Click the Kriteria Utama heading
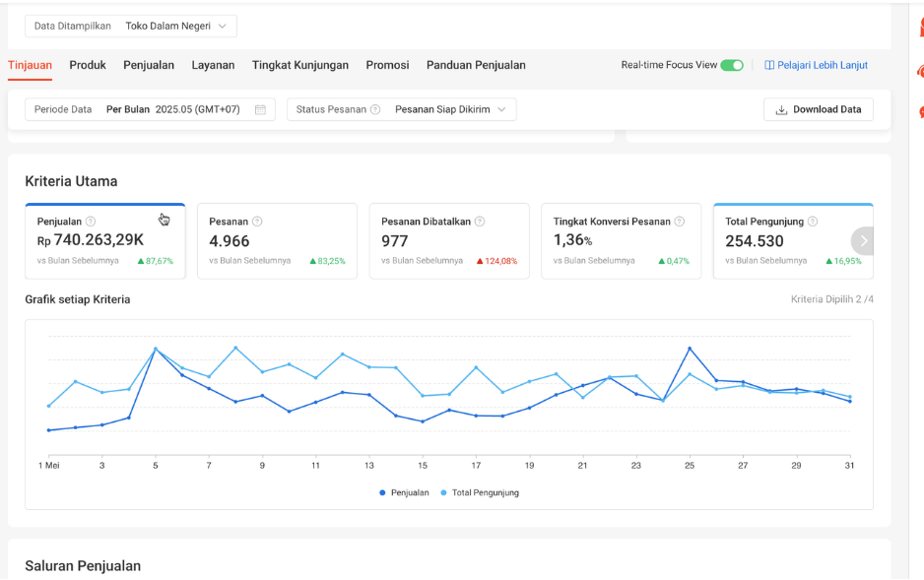 tap(71, 181)
